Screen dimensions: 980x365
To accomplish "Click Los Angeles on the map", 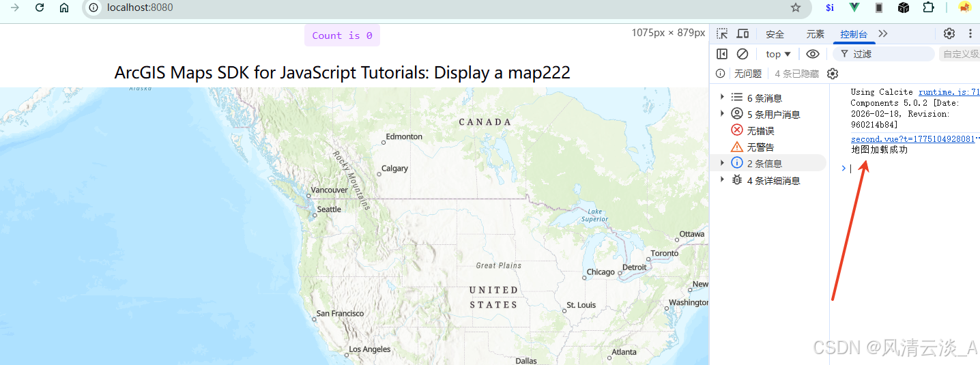I will pyautogui.click(x=370, y=349).
